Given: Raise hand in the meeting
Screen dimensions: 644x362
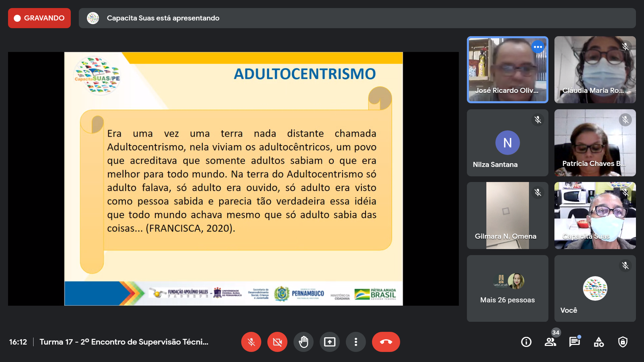Looking at the screenshot, I should point(303,342).
